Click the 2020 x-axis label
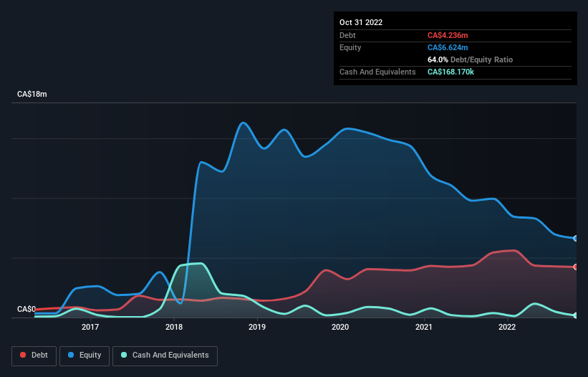 (x=340, y=327)
